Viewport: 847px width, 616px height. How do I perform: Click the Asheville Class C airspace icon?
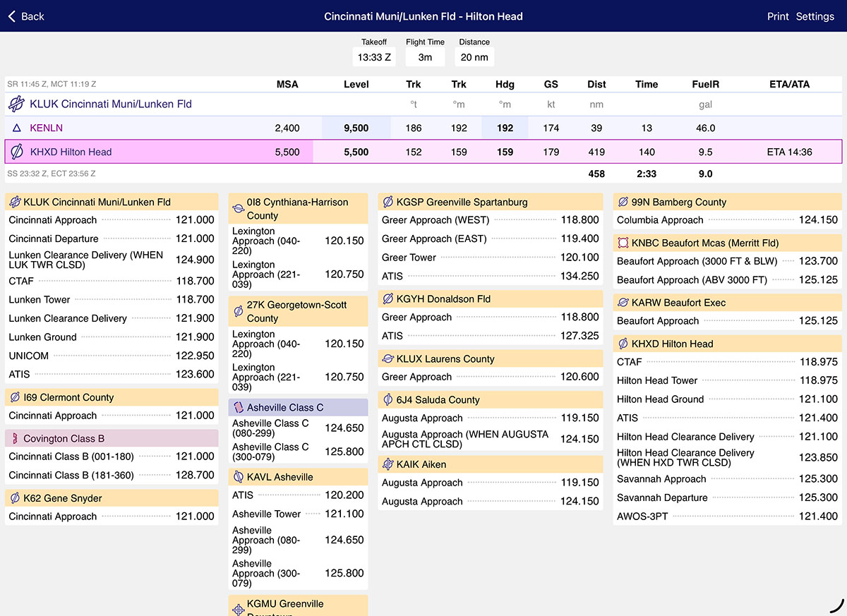[x=238, y=408]
